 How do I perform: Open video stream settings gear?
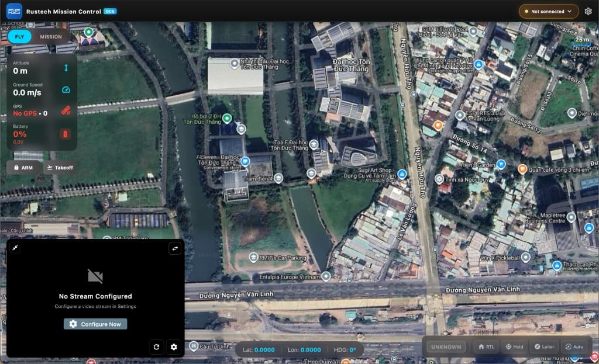(174, 347)
